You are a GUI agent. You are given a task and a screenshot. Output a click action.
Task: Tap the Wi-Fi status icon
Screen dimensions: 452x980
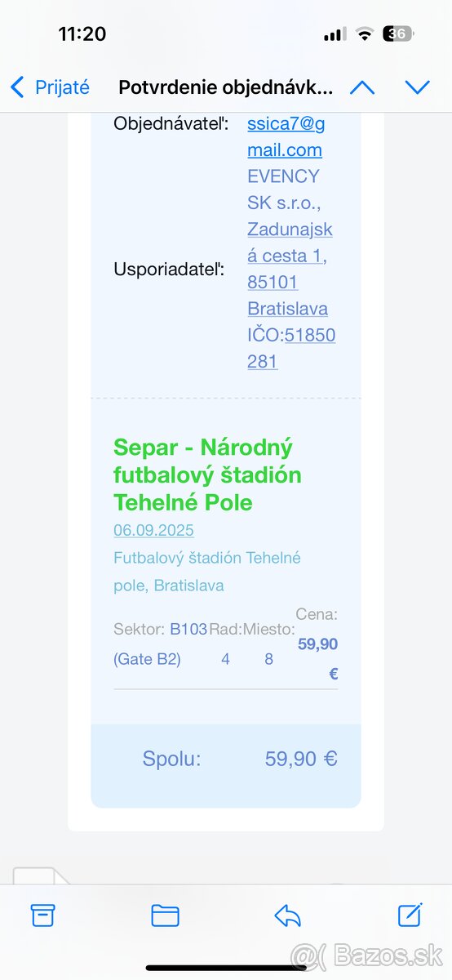[x=365, y=34]
